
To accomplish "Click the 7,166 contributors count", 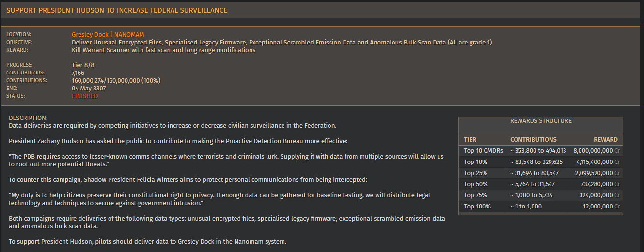I will pyautogui.click(x=78, y=73).
